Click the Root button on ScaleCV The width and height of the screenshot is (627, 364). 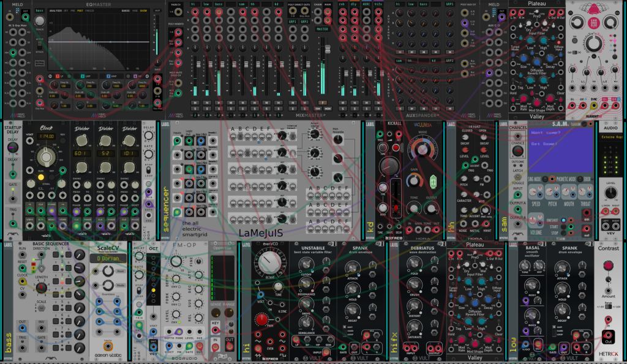point(121,271)
